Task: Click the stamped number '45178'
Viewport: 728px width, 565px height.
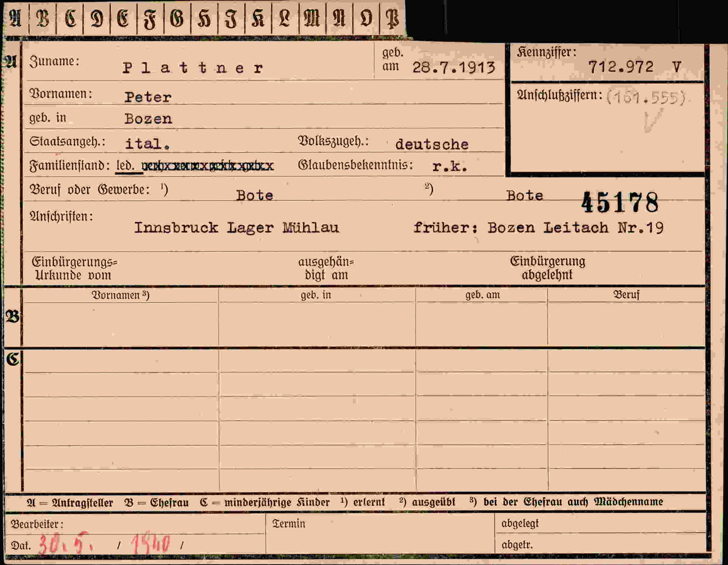Action: [x=620, y=202]
